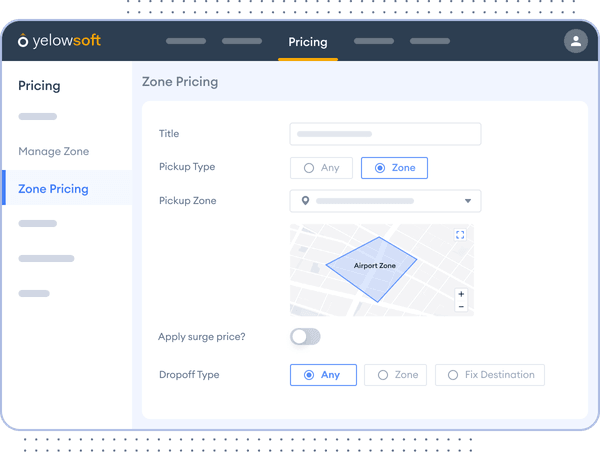
Task: Click the Title input field
Action: (x=385, y=134)
